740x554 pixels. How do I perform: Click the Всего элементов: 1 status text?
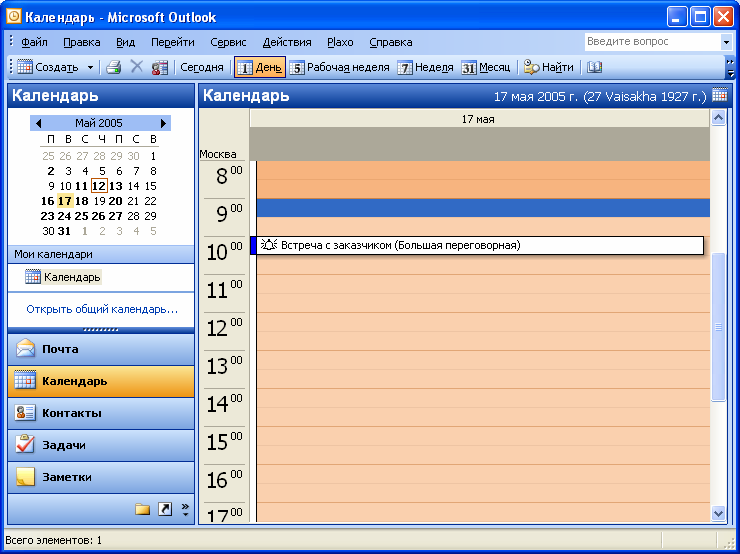(x=53, y=540)
